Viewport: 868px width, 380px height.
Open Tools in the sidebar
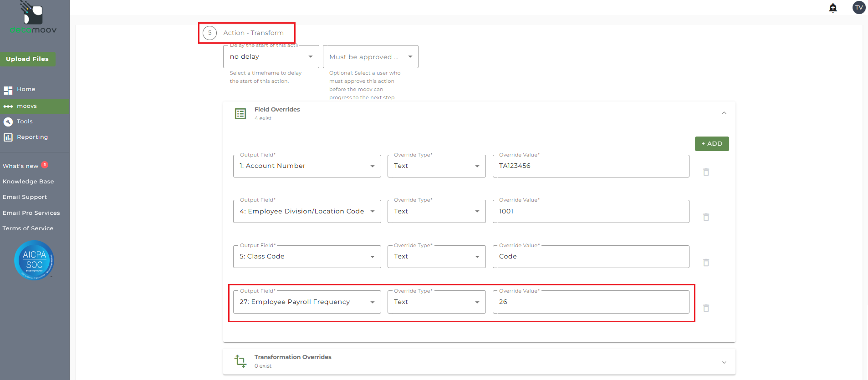(25, 122)
